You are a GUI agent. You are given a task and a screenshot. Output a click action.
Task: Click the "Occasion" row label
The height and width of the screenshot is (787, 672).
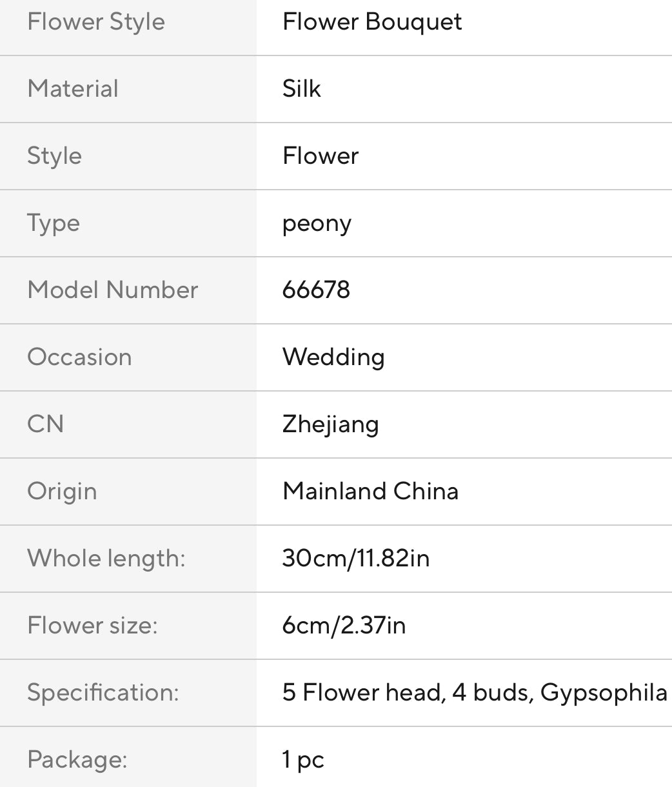click(x=79, y=357)
